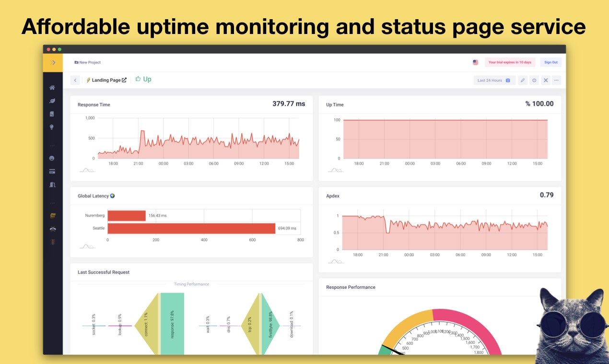Viewport: 609px width, 364px height.
Task: Click the green response 97.8% timing bar
Action: click(173, 324)
